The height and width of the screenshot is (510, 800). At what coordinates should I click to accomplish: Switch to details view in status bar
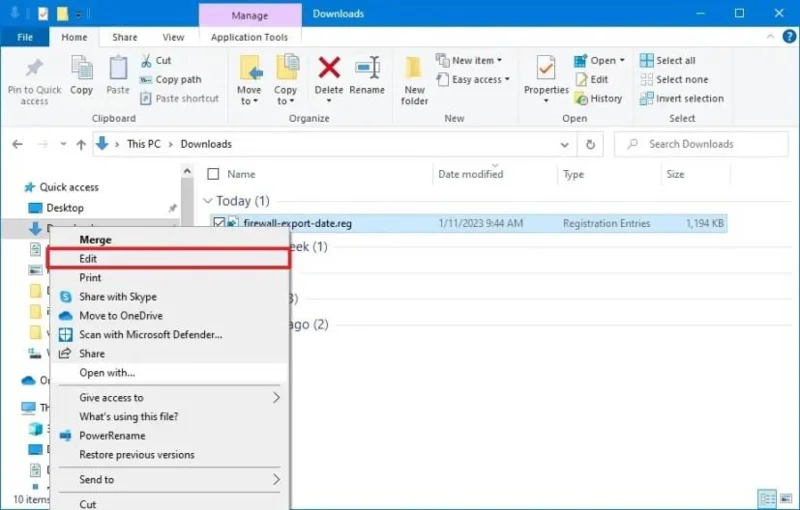coord(767,498)
